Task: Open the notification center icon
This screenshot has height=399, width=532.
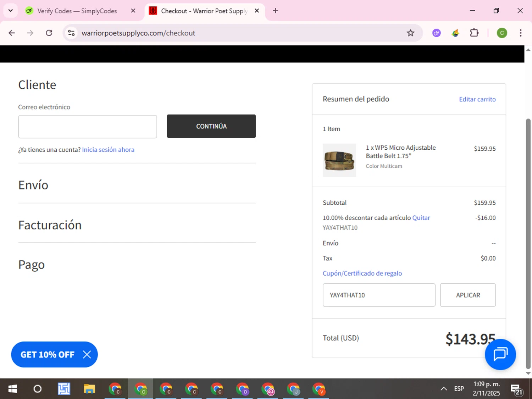Action: 517,389
